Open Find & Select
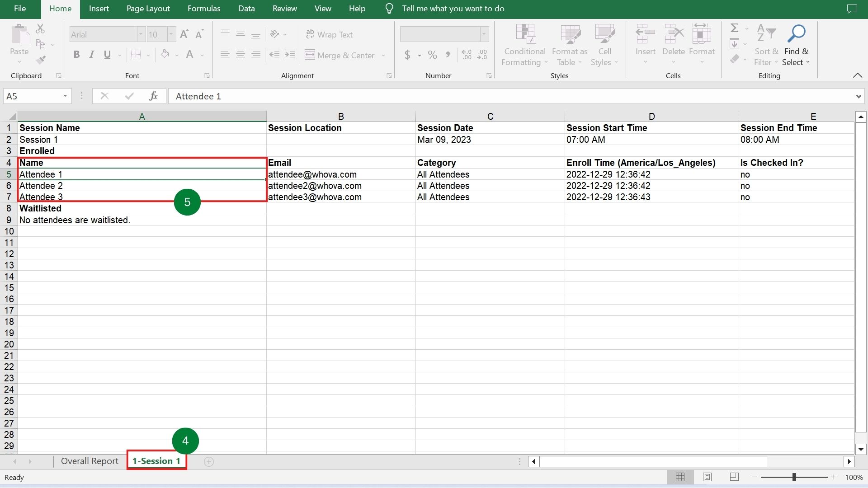The width and height of the screenshot is (868, 488). 797,44
